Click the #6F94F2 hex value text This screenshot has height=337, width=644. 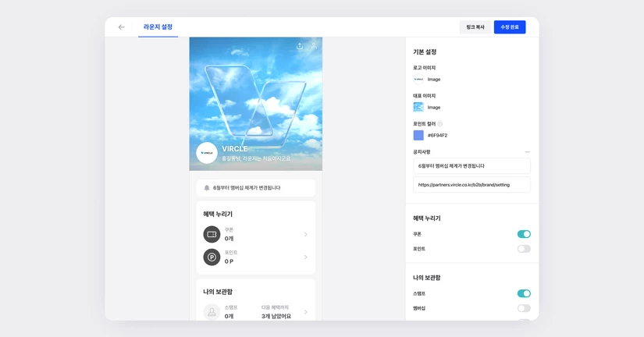point(437,136)
